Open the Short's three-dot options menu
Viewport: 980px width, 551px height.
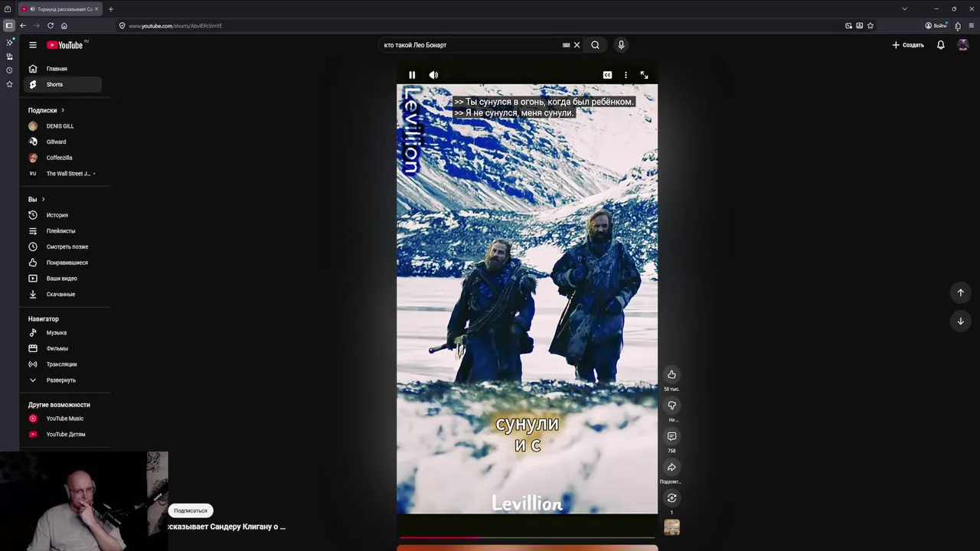[626, 75]
